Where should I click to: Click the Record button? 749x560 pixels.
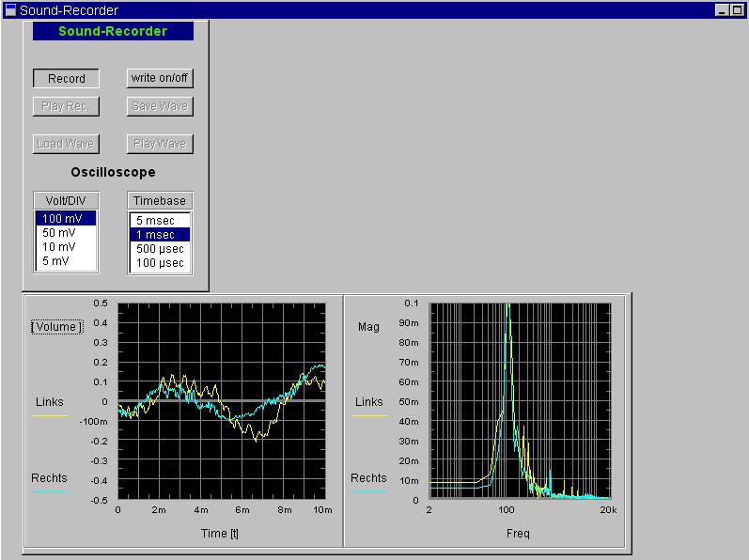[66, 79]
